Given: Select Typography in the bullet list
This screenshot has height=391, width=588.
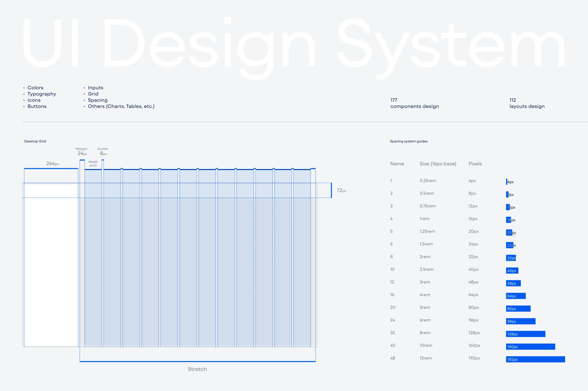Looking at the screenshot, I should coord(42,94).
